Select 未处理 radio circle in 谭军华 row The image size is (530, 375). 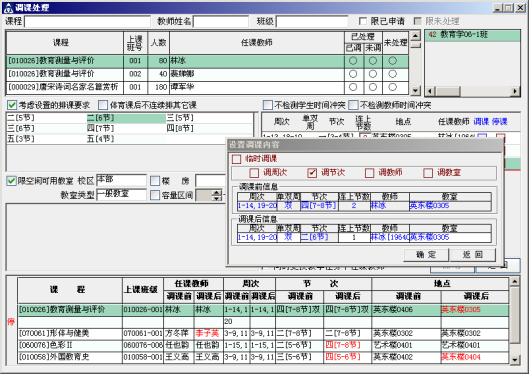click(x=392, y=87)
